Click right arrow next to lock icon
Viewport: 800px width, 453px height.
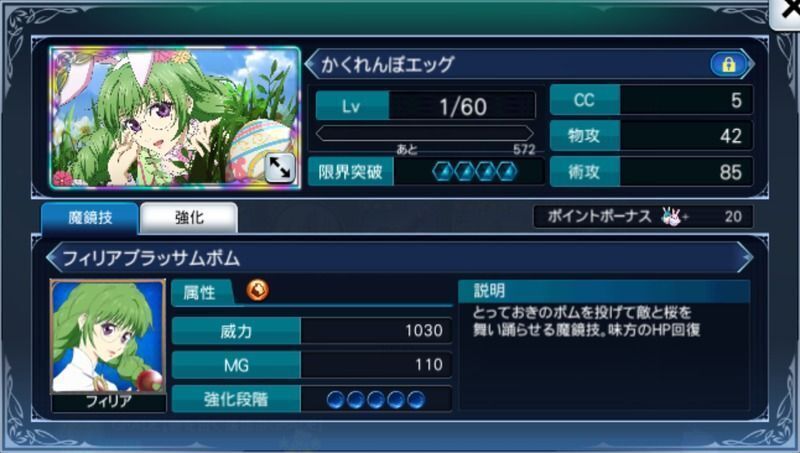pyautogui.click(x=749, y=65)
